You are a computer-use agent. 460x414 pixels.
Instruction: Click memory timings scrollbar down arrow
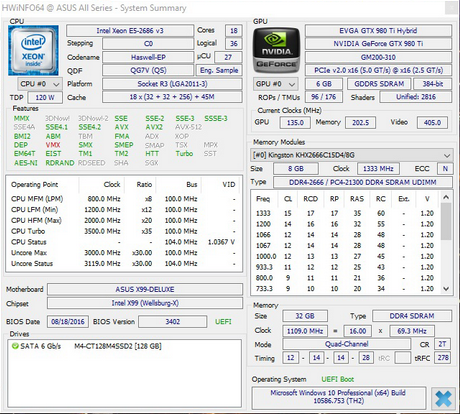point(446,289)
